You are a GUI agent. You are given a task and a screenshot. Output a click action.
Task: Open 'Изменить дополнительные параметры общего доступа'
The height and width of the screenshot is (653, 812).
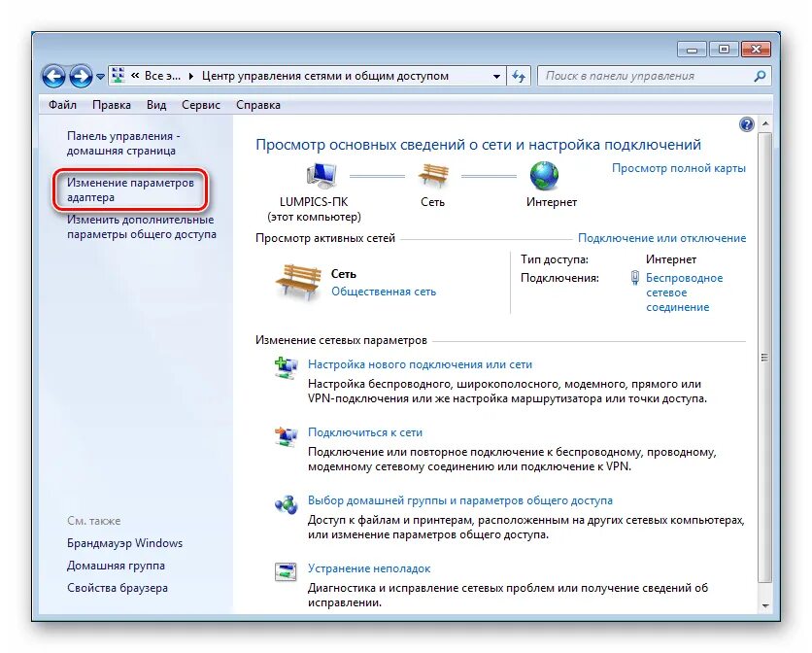142,226
